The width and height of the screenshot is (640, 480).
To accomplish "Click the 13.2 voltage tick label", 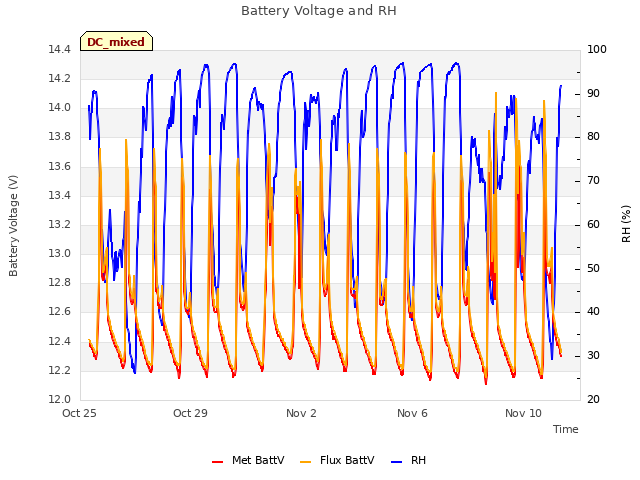I will click(x=60, y=224).
